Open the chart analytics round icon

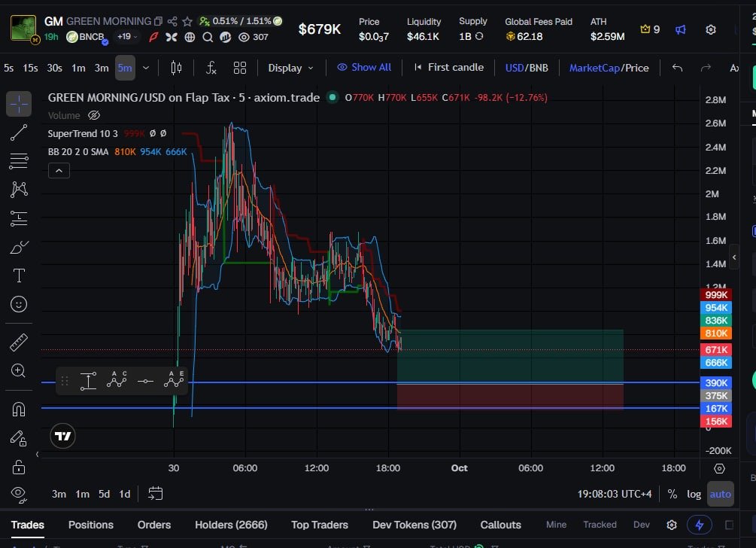(x=225, y=37)
